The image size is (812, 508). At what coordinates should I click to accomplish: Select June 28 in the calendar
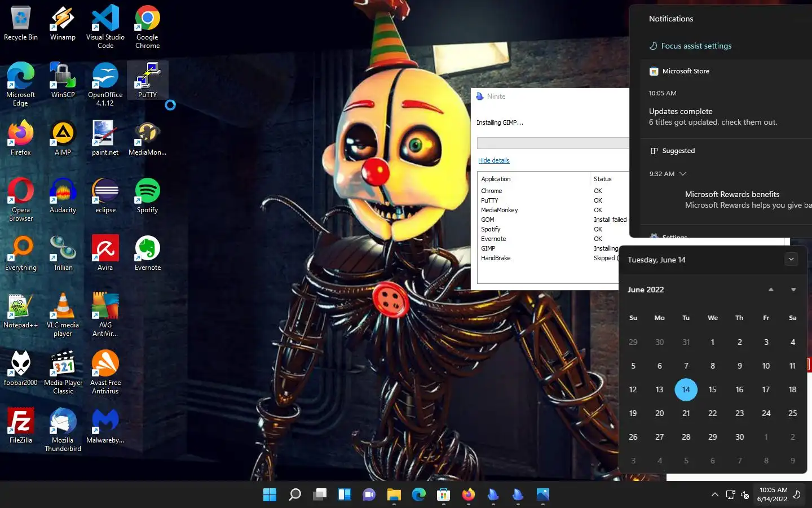tap(686, 437)
